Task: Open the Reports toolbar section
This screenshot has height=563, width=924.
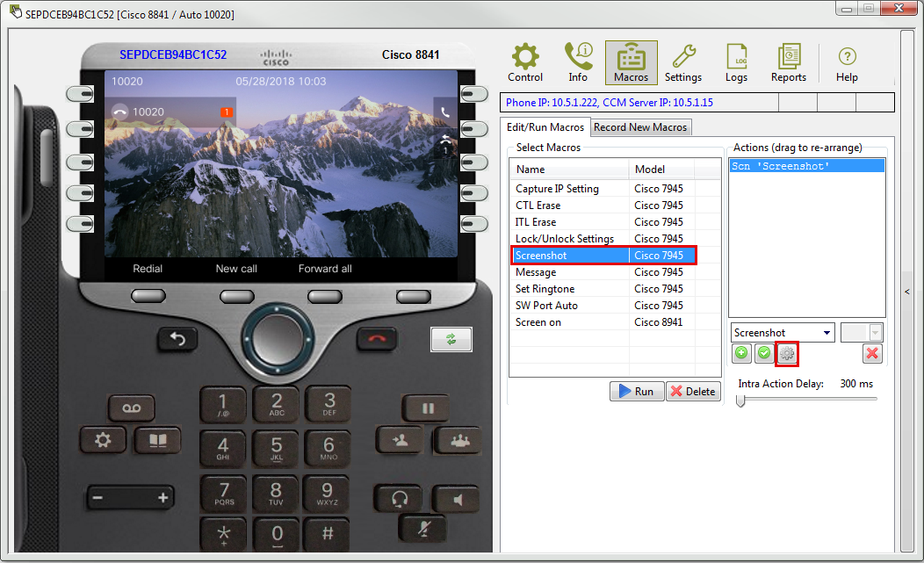Action: tap(789, 63)
